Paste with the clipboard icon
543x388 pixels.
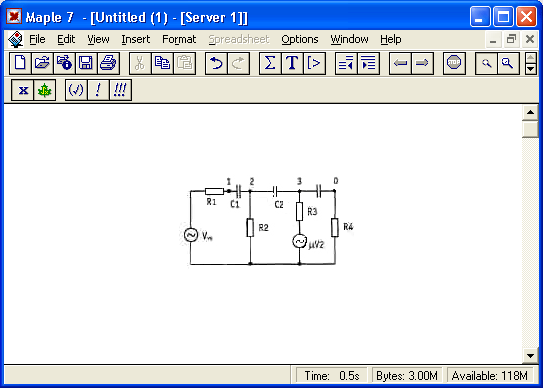185,63
